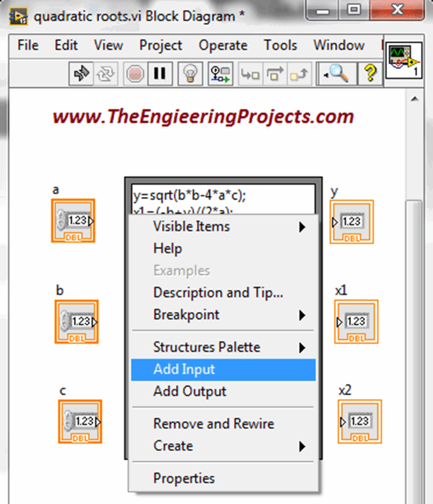Viewport: 433px width, 504px height.
Task: Toggle the Pause button
Action: click(160, 73)
